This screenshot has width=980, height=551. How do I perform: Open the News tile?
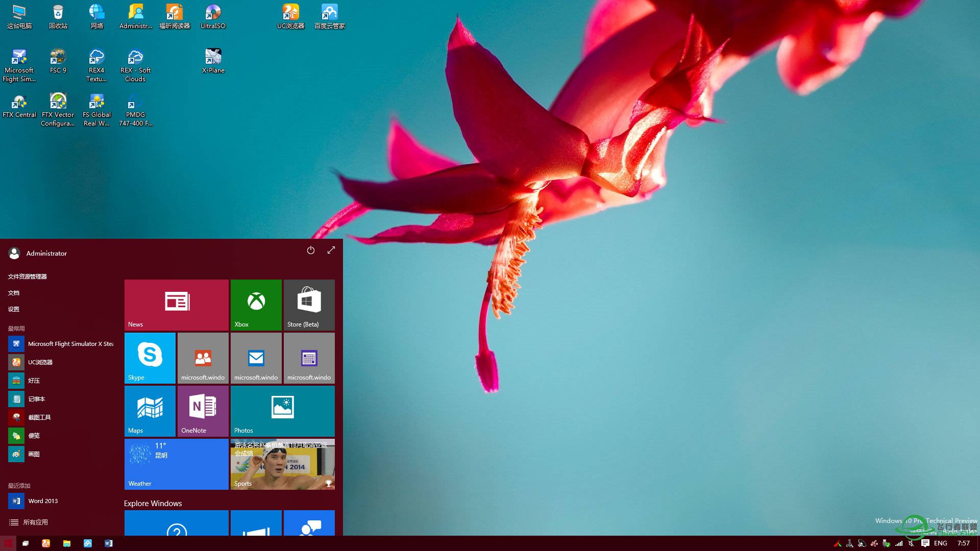coord(177,305)
